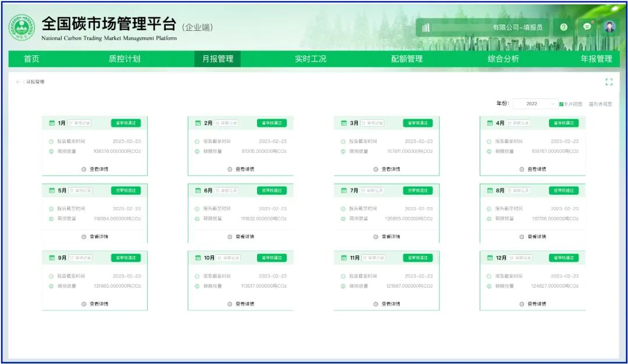Click 省审核通过 badge on the 11月 card

[418, 258]
